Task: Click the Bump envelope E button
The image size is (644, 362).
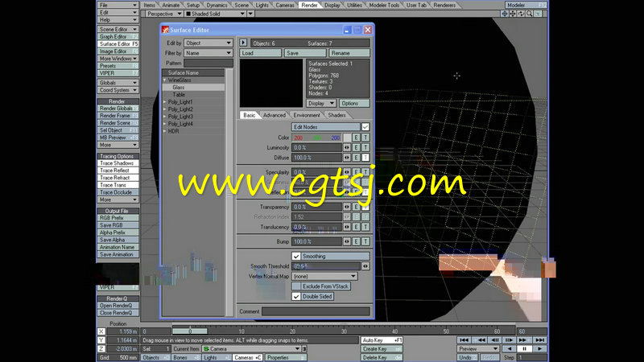Action: [x=356, y=242]
